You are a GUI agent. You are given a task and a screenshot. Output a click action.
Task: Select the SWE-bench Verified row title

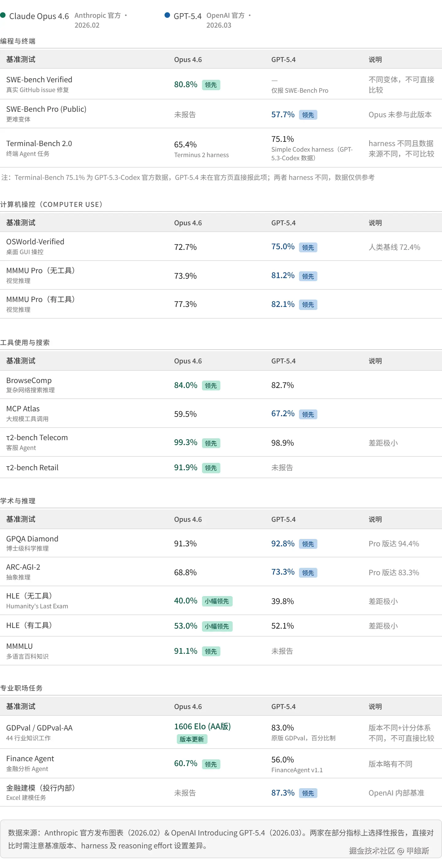pyautogui.click(x=39, y=79)
